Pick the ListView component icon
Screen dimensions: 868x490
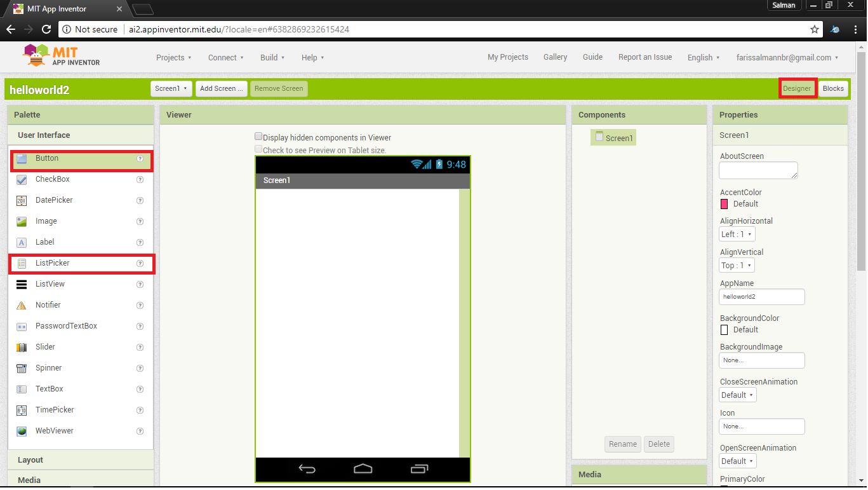(x=22, y=285)
